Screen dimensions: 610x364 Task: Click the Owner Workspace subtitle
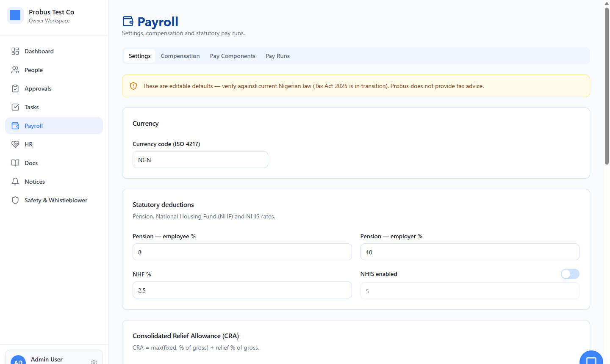pos(49,21)
